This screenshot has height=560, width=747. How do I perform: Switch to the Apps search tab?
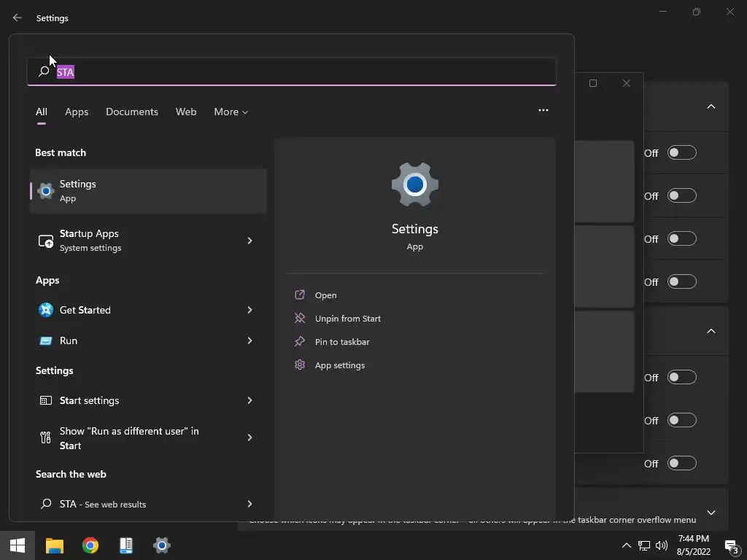coord(77,112)
